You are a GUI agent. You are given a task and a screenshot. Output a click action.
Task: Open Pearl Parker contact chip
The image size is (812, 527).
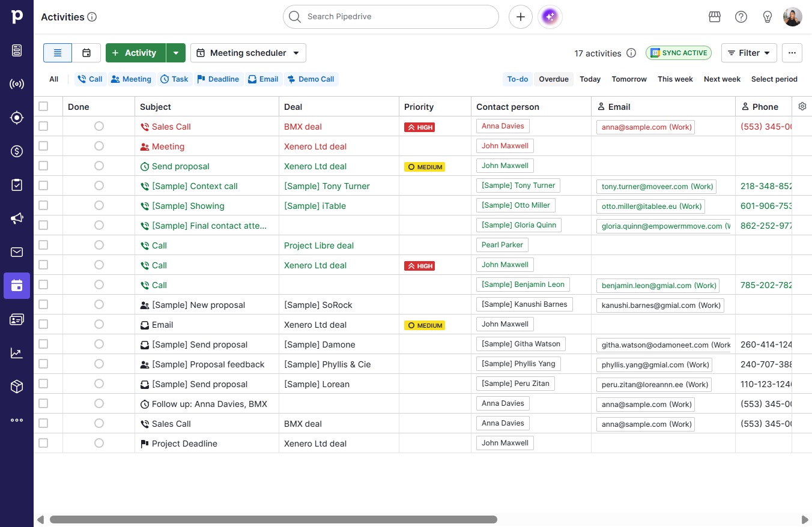coord(502,245)
